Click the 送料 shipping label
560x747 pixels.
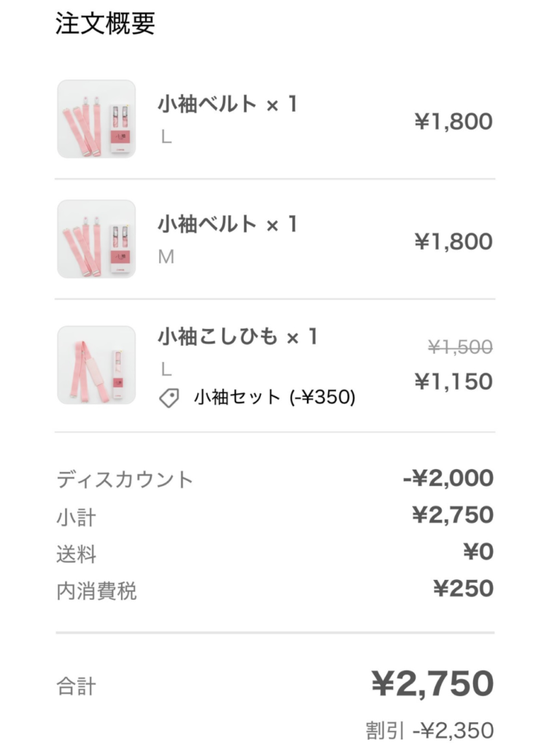click(76, 554)
